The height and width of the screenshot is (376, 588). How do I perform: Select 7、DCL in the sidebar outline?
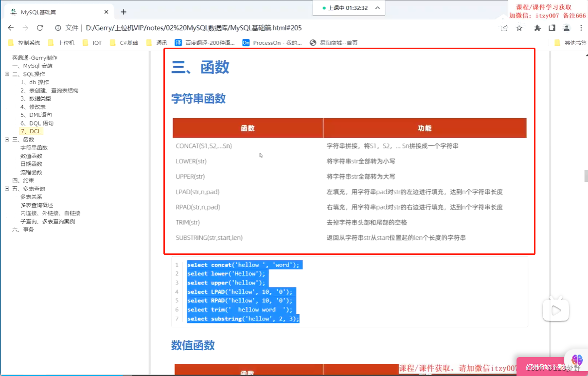pyautogui.click(x=31, y=131)
